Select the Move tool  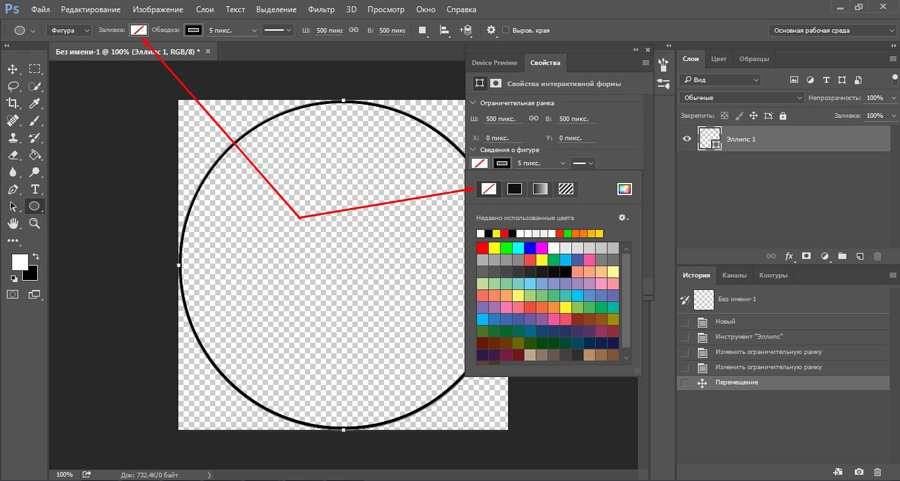pos(13,69)
